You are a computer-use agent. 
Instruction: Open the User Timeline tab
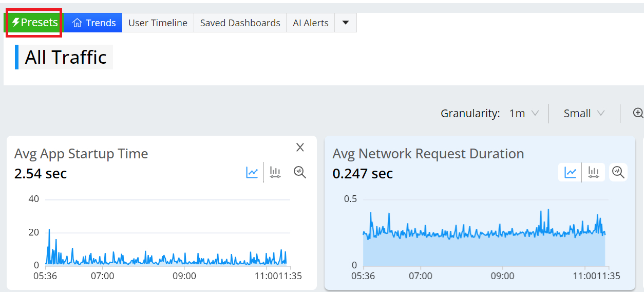(158, 23)
